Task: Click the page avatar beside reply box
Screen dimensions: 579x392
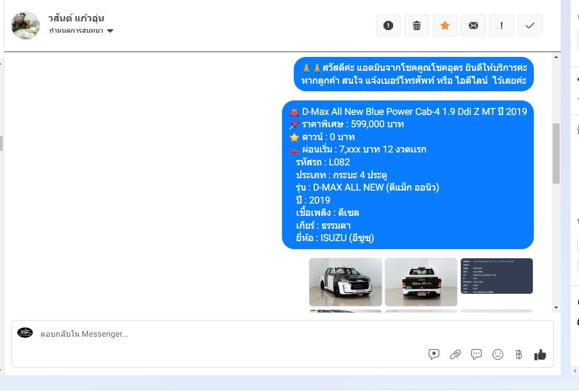Action: tap(25, 332)
